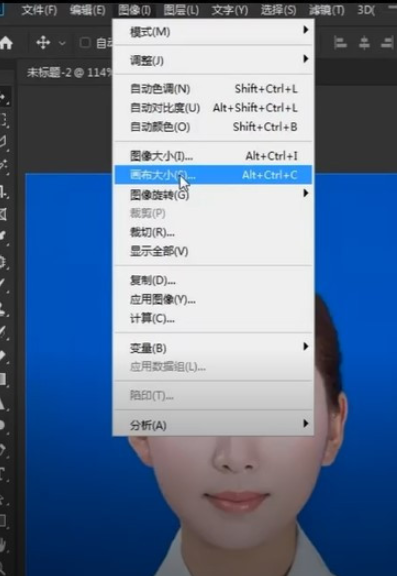Click the Home icon in options bar
397x576 pixels.
(6, 43)
